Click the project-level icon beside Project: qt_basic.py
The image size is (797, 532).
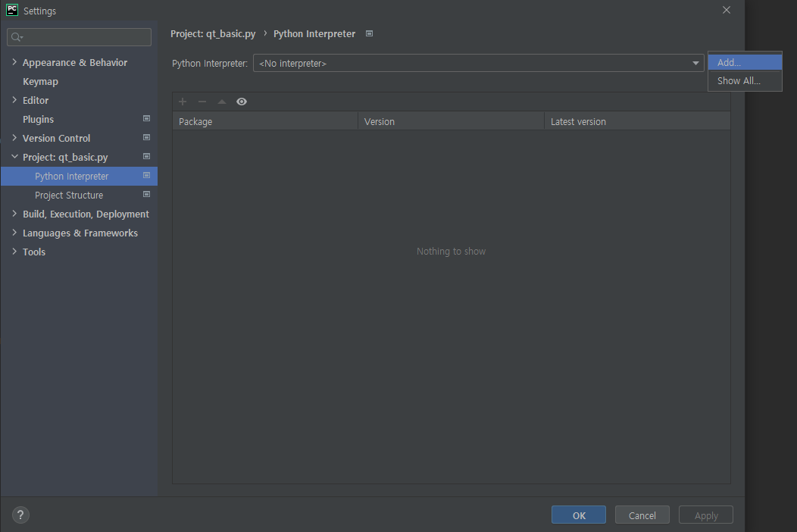click(146, 156)
